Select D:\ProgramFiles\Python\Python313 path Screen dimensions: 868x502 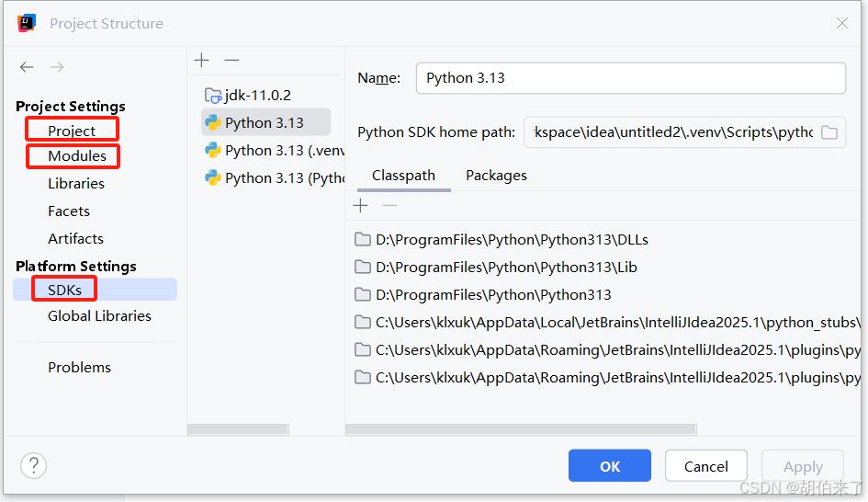click(x=493, y=295)
